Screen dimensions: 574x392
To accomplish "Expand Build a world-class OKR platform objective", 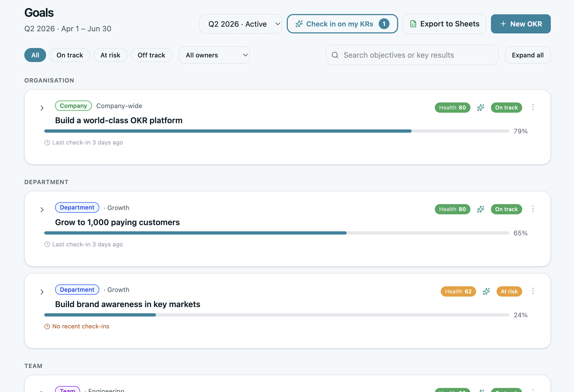I will pyautogui.click(x=42, y=108).
